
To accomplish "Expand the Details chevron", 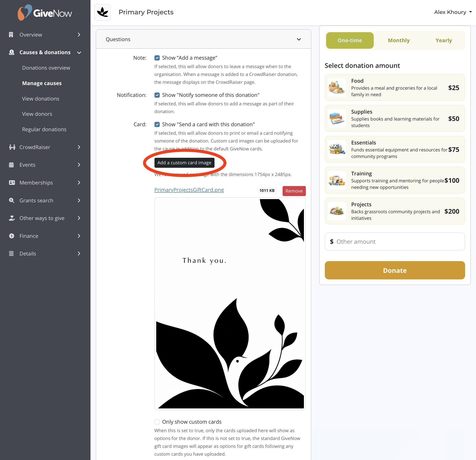I will click(x=79, y=254).
